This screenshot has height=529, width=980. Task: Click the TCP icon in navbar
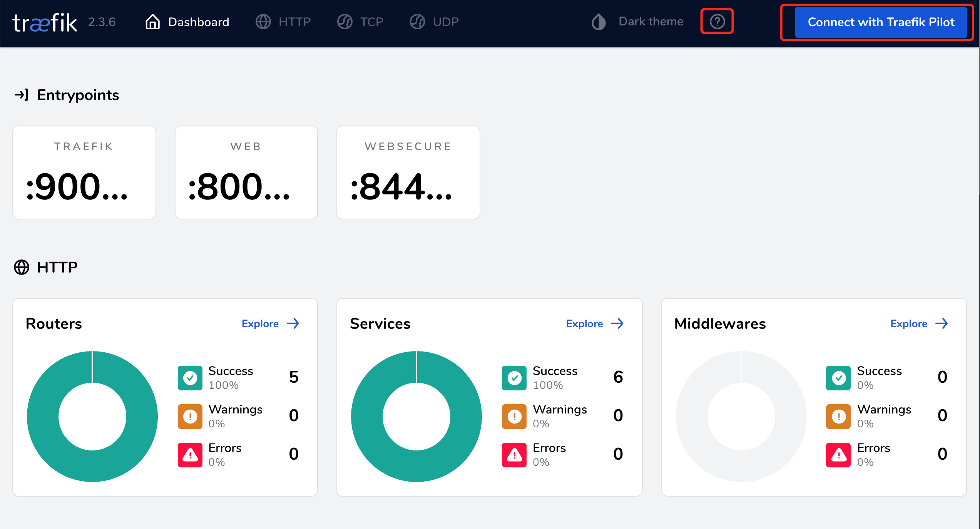tap(345, 22)
